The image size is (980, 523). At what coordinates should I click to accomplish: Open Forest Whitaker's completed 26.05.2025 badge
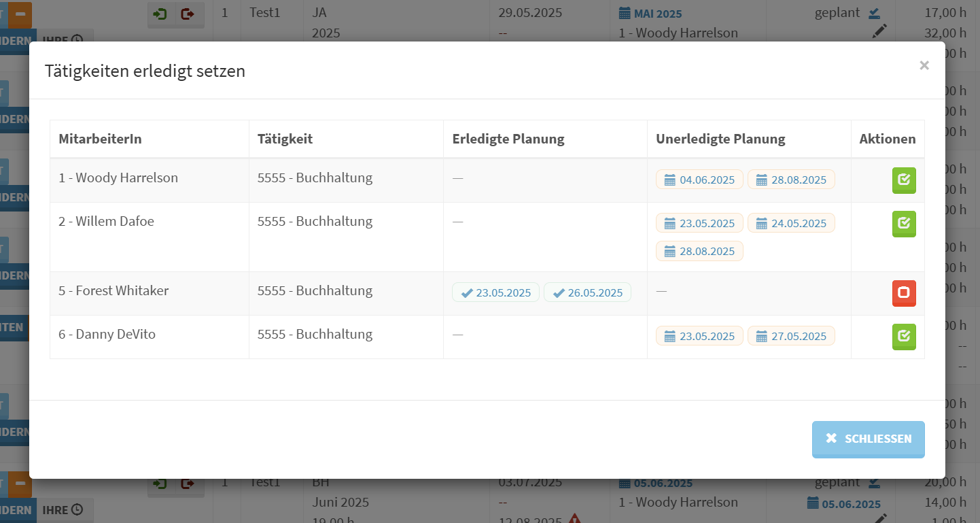click(587, 292)
